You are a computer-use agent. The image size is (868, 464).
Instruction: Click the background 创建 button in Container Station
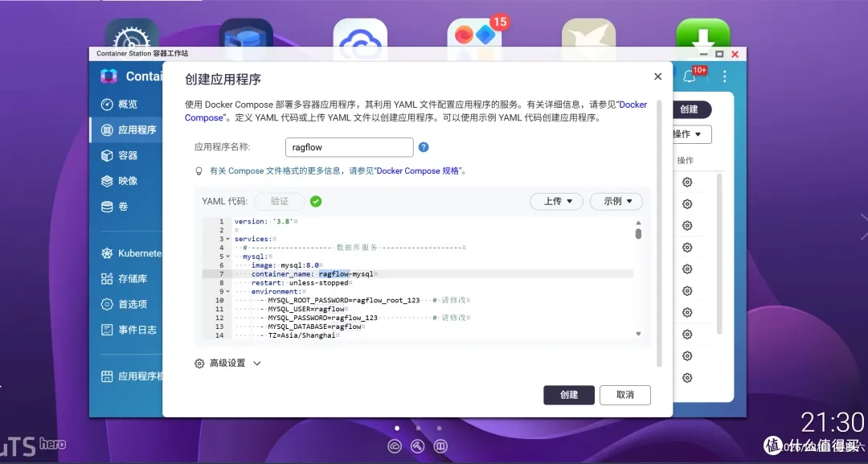coord(691,109)
